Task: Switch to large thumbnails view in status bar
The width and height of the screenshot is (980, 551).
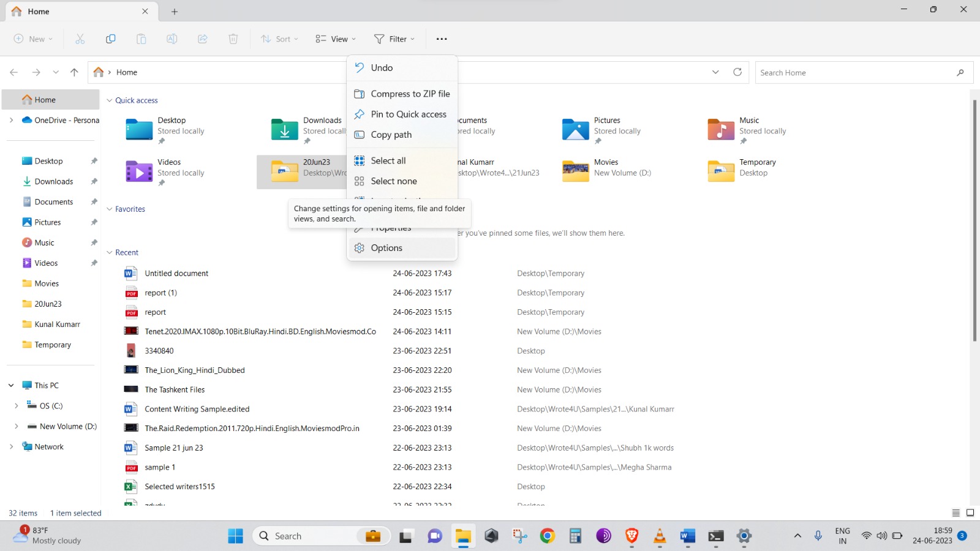Action: click(x=970, y=513)
